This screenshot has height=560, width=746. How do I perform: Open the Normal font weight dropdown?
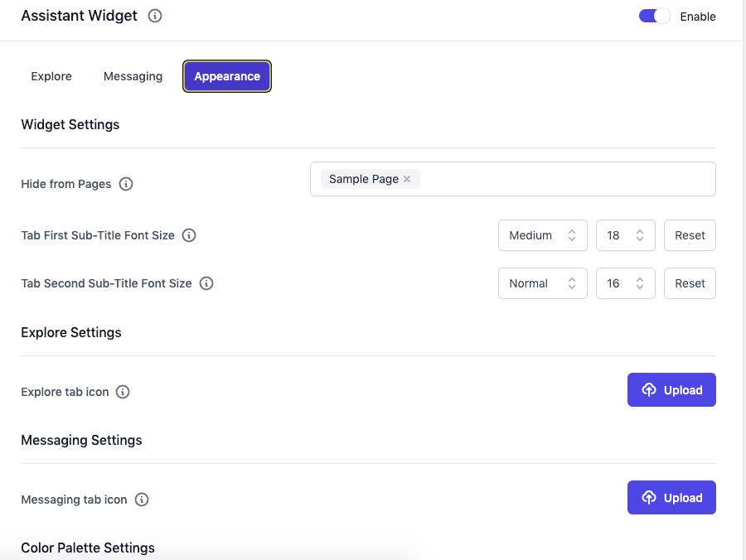click(x=542, y=283)
